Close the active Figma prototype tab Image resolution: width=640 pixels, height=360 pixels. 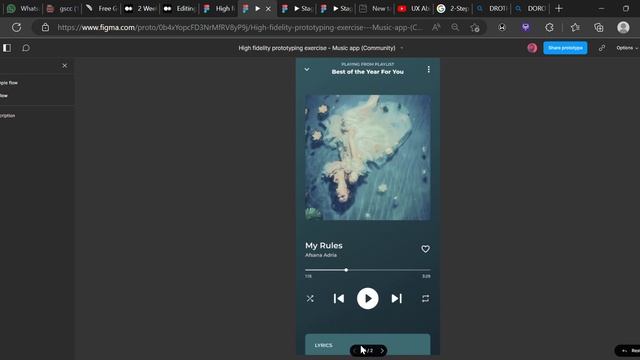[x=268, y=9]
